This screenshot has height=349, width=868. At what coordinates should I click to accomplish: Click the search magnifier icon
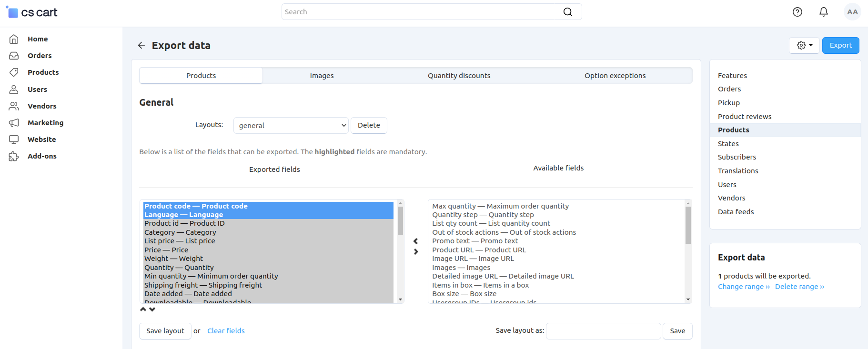(x=568, y=12)
